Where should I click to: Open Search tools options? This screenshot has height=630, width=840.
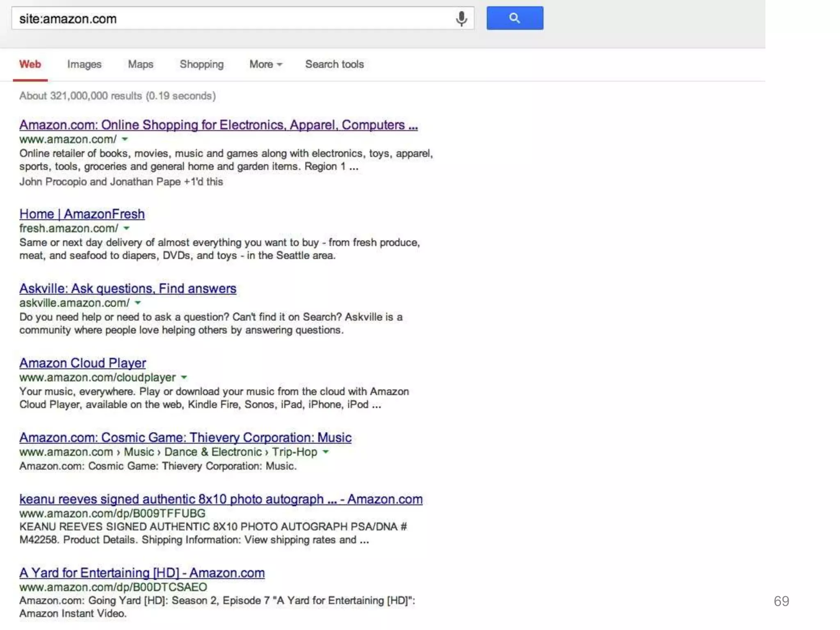pos(334,64)
